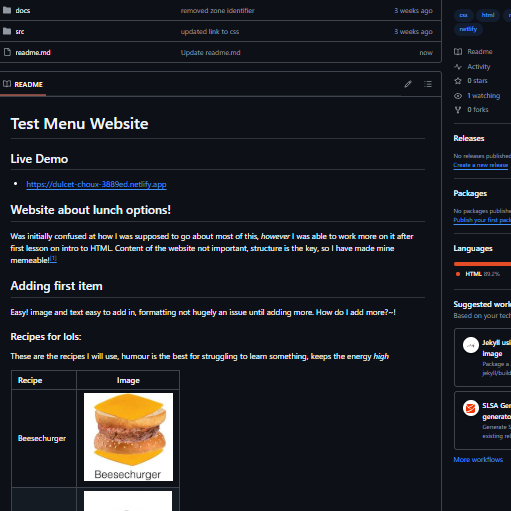Open the netlify.app live demo link

tap(96, 184)
